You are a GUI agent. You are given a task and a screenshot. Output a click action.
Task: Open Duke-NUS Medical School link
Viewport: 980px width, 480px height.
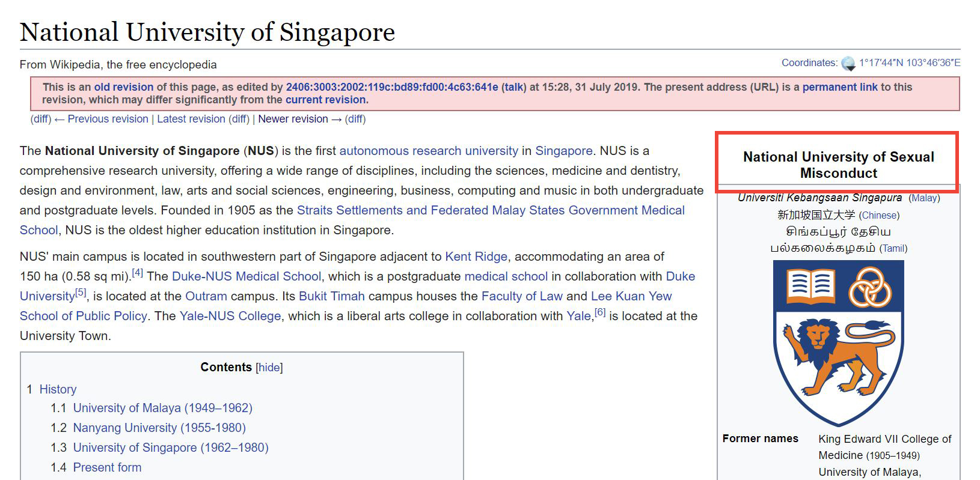(246, 276)
